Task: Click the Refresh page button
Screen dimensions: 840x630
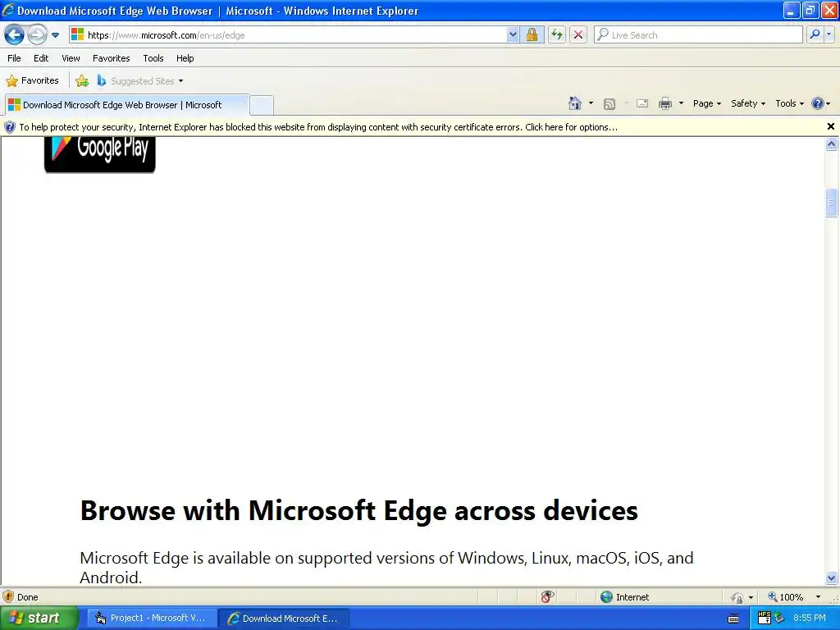Action: 557,34
